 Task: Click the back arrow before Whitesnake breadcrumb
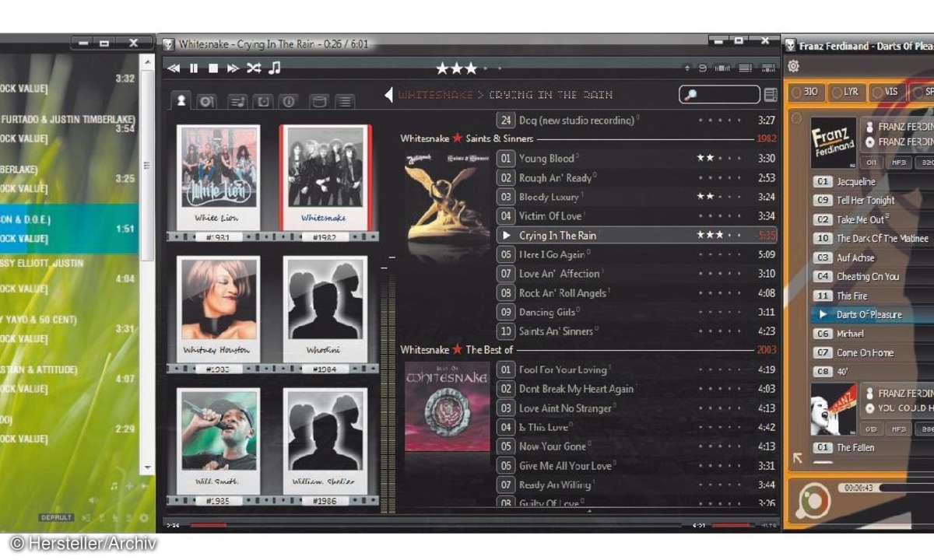(388, 95)
